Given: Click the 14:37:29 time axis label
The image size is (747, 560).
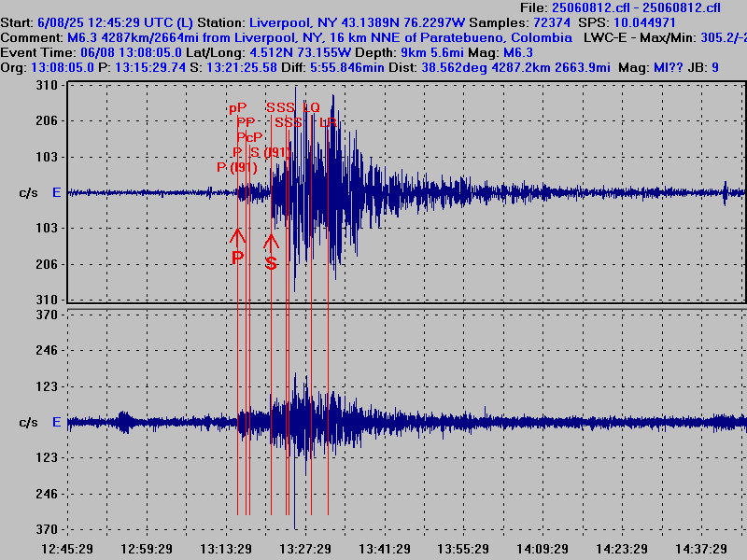Looking at the screenshot, I should pyautogui.click(x=701, y=549).
